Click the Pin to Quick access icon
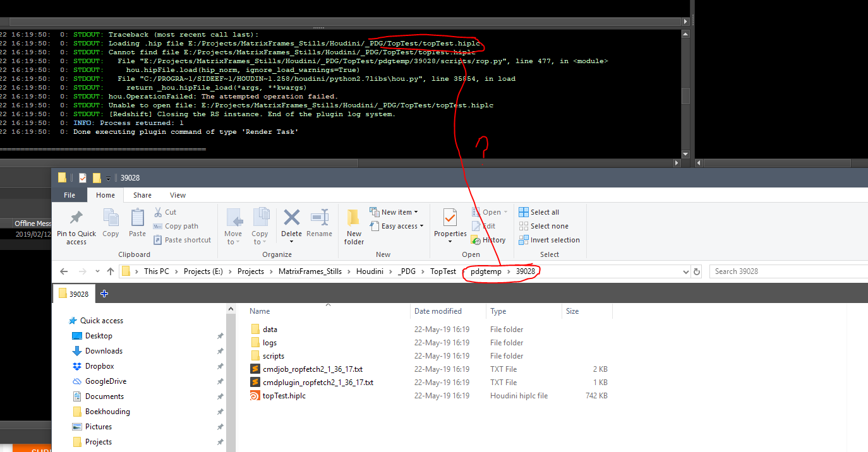868x452 pixels. point(76,218)
